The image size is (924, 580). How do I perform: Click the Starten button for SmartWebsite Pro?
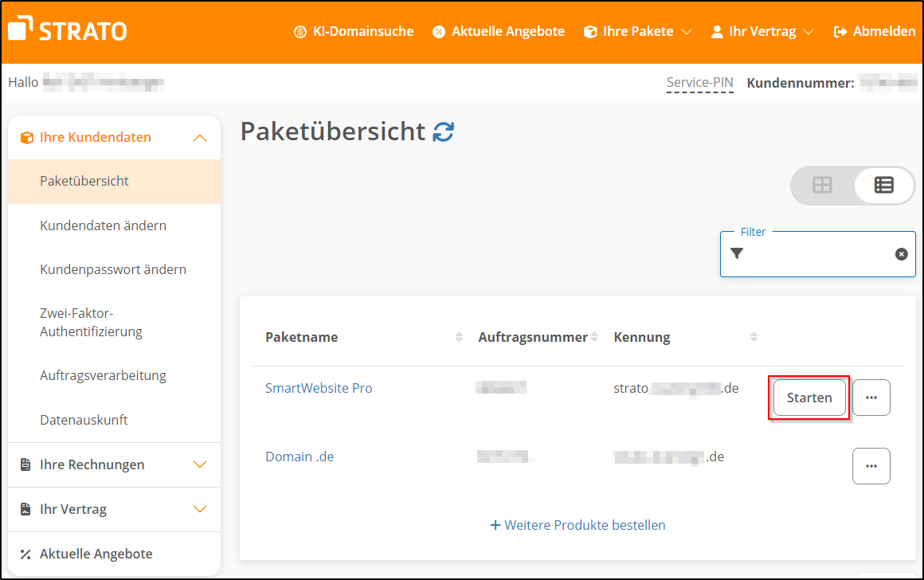click(x=808, y=397)
